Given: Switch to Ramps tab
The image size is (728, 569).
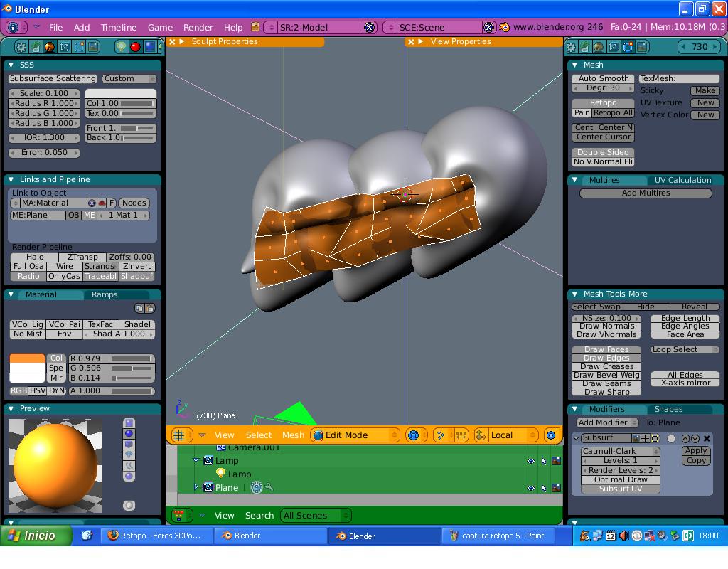Looking at the screenshot, I should coord(105,294).
